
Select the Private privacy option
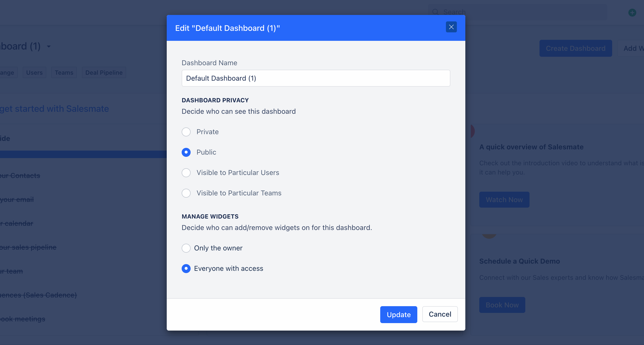coord(186,132)
